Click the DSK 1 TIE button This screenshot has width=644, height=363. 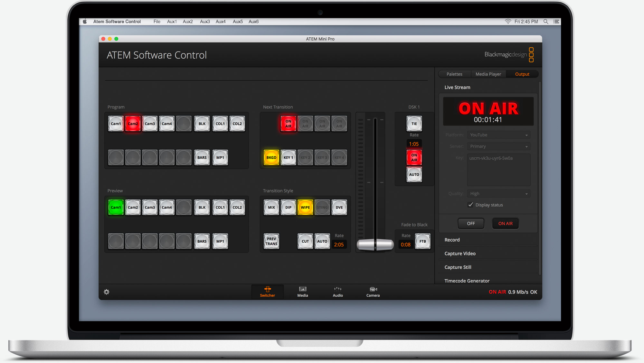pos(413,123)
